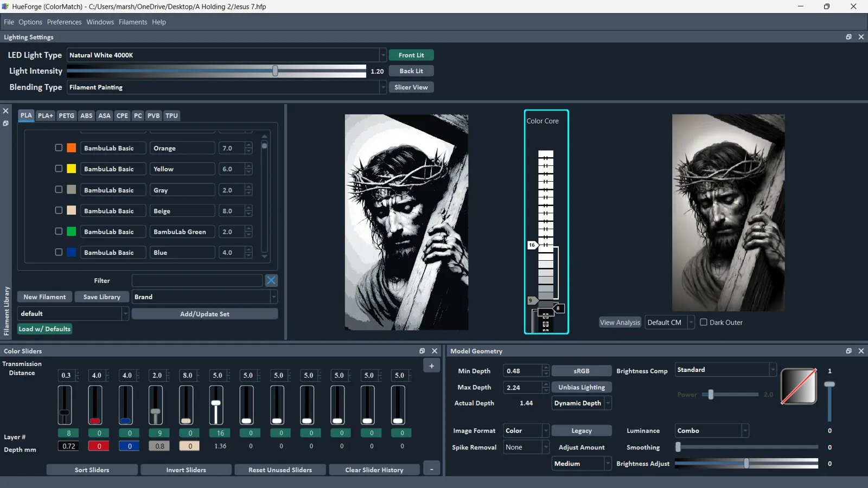
Task: Open the Filaments menu
Action: [x=133, y=22]
